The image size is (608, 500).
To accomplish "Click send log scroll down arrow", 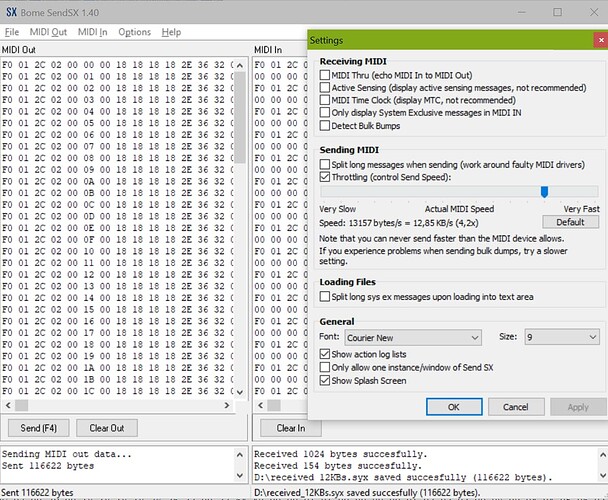I will point(240,475).
